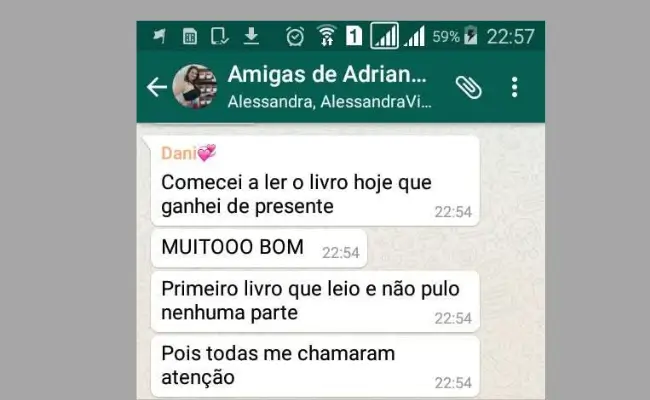Tap the phone checkmark status icon
This screenshot has width=650, height=400.
pyautogui.click(x=219, y=36)
